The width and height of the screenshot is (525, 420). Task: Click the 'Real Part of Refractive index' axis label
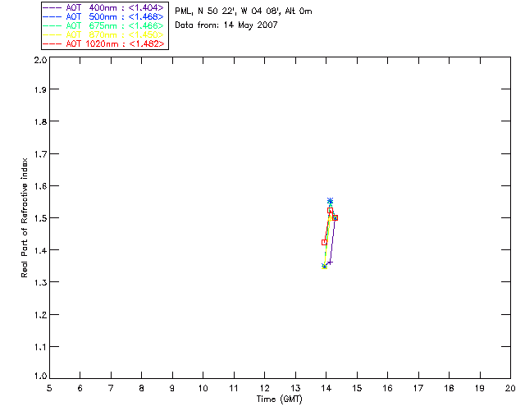pyautogui.click(x=25, y=217)
